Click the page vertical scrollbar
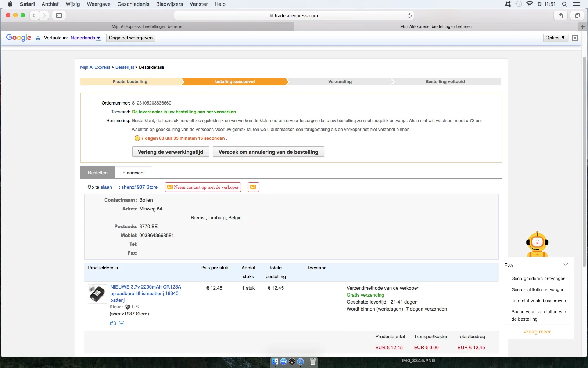The height and width of the screenshot is (368, 588). 584,162
